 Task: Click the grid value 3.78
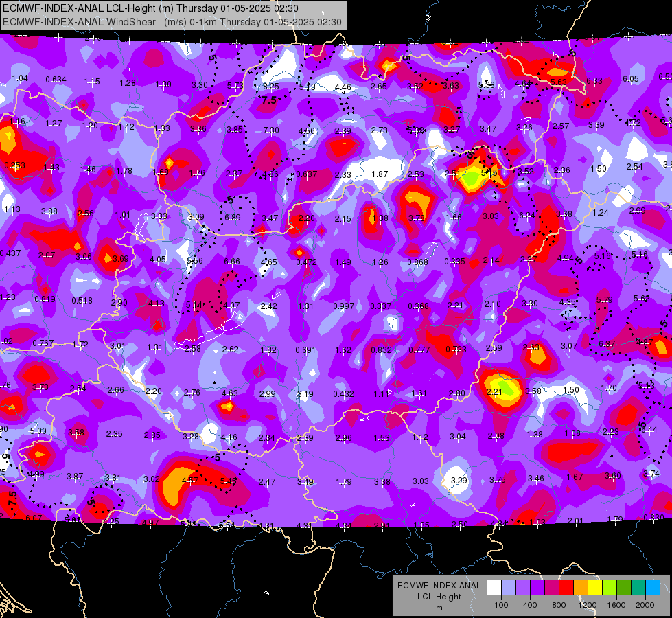click(x=417, y=218)
